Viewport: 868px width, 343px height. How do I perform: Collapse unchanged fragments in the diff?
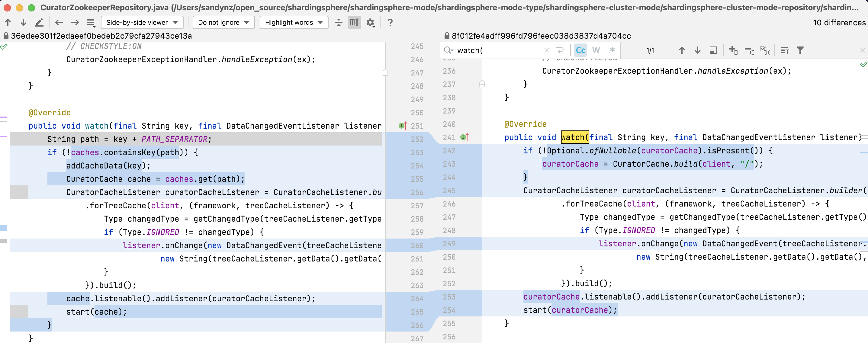click(339, 23)
